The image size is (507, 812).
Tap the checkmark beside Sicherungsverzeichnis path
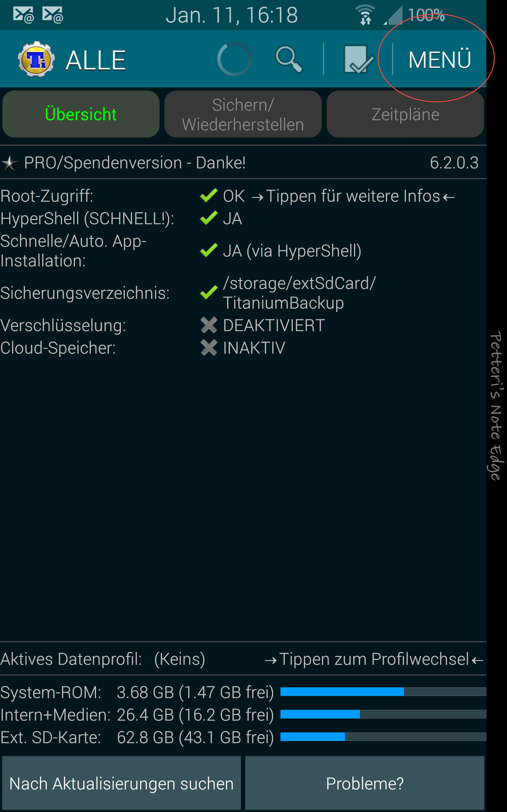209,292
